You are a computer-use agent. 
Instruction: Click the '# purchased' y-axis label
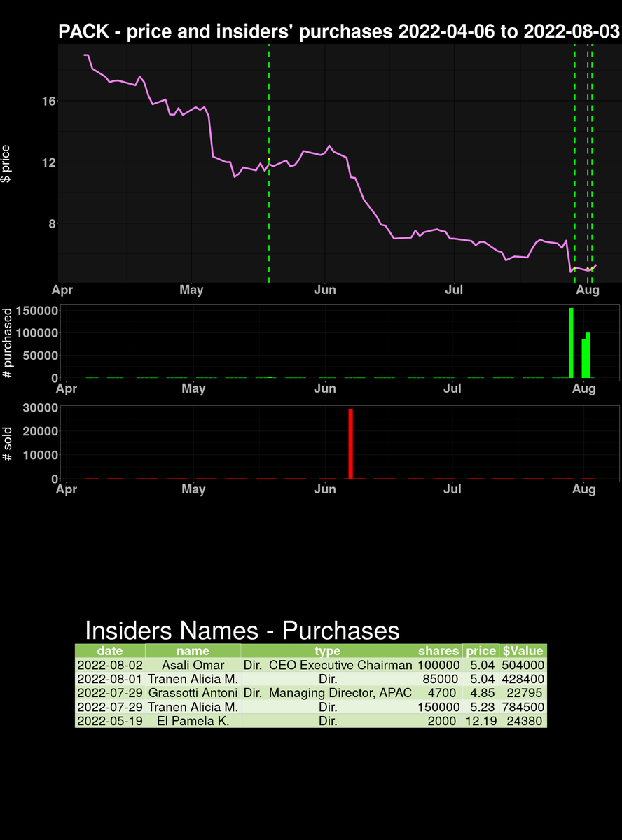7,343
